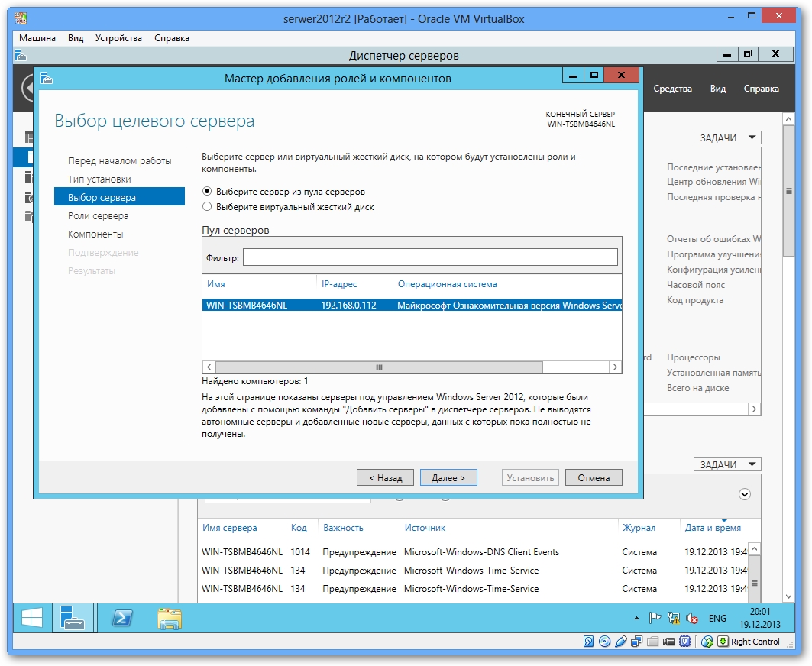This screenshot has height=666, width=812.
Task: Click the Далее button
Action: 448,477
